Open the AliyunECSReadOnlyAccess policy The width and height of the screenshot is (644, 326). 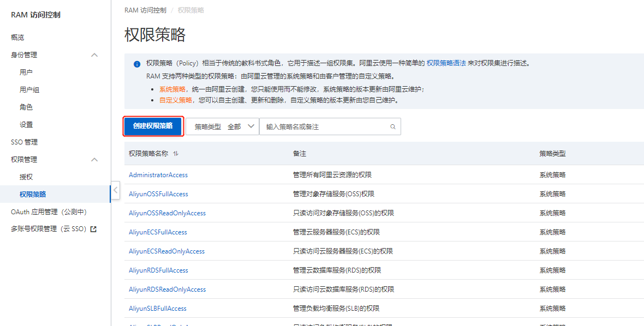pos(167,251)
